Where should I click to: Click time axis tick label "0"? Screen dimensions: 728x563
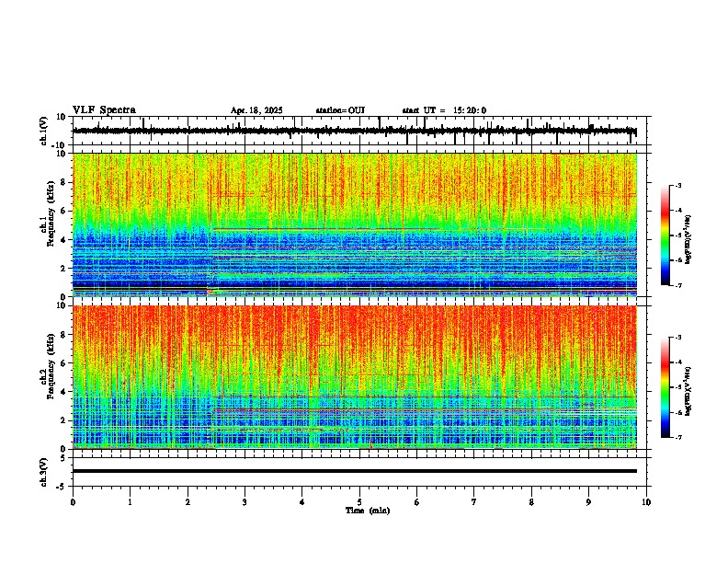click(73, 502)
